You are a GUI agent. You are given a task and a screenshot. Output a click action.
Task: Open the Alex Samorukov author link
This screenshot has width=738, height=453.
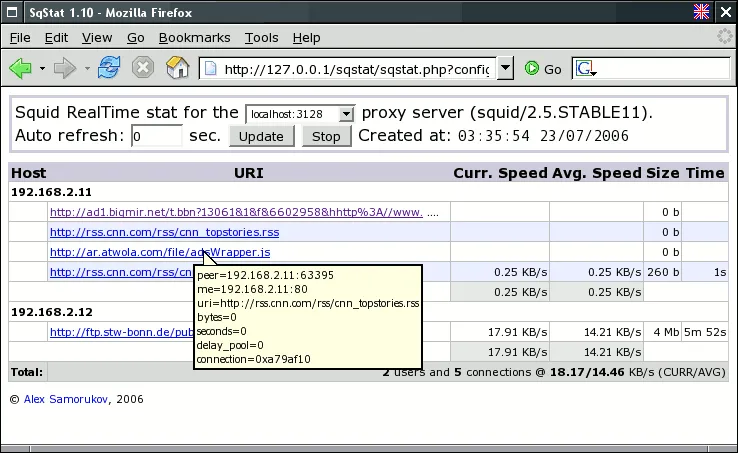coord(65,399)
